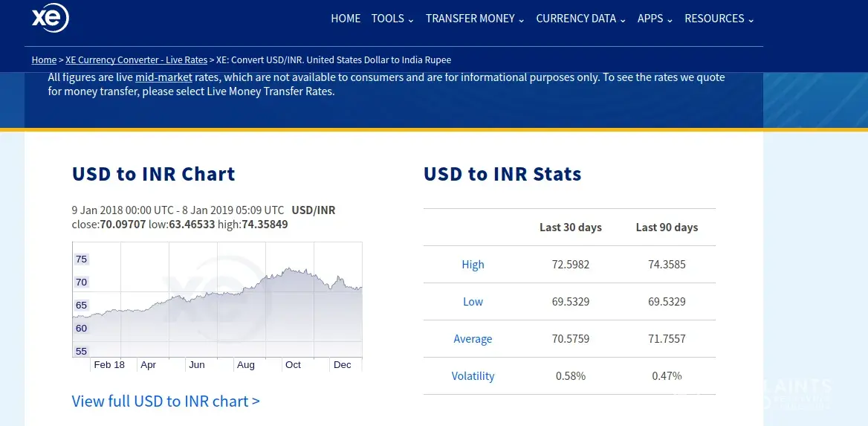Click the Average stats row label
868x426 pixels.
(x=473, y=339)
